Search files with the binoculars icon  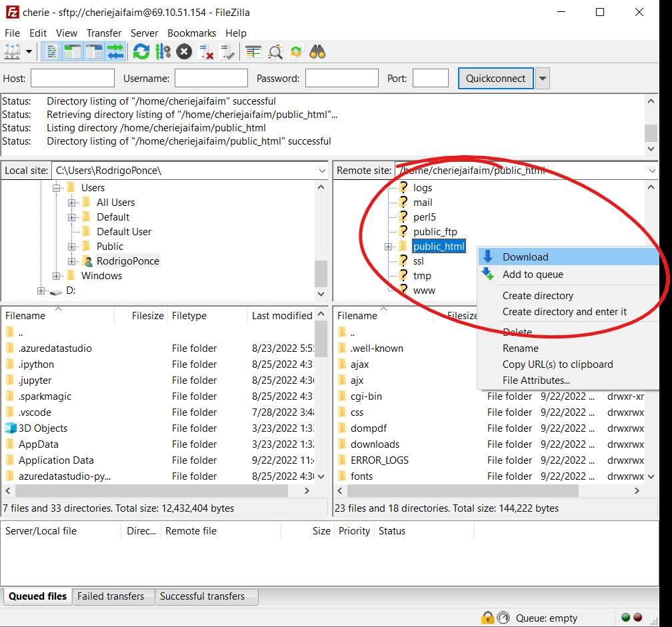[x=317, y=52]
